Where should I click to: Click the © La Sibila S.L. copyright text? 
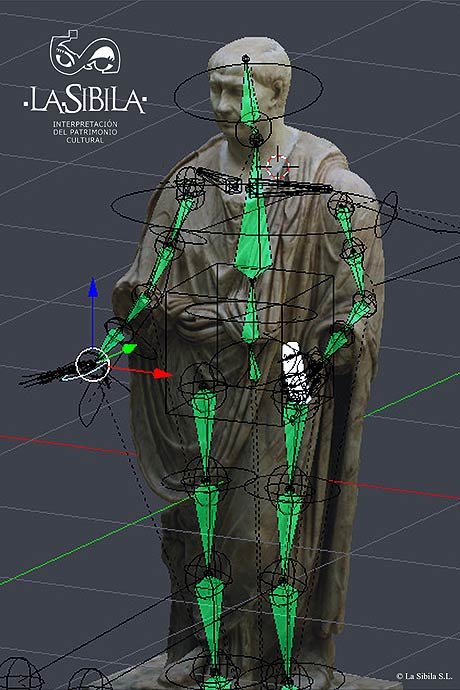424,676
